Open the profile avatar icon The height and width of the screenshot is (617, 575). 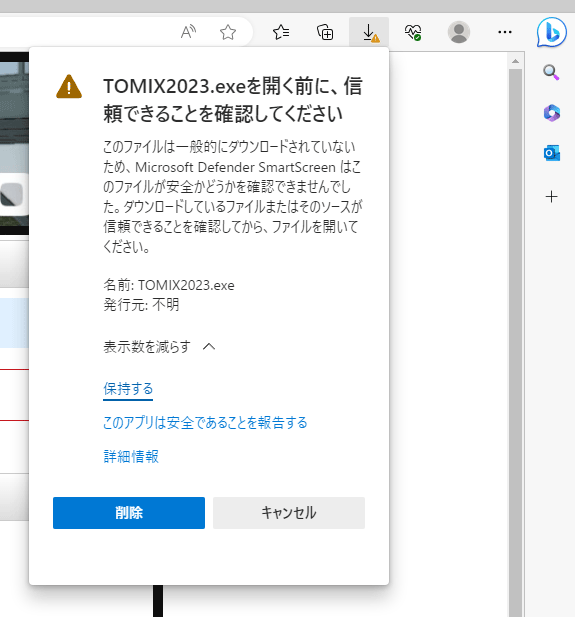(459, 32)
